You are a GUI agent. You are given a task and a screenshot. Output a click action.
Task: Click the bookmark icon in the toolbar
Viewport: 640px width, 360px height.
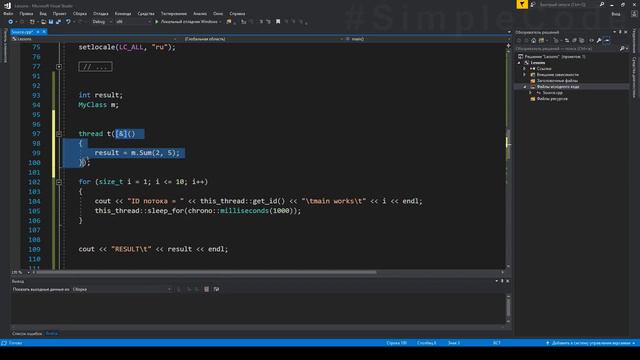point(278,22)
